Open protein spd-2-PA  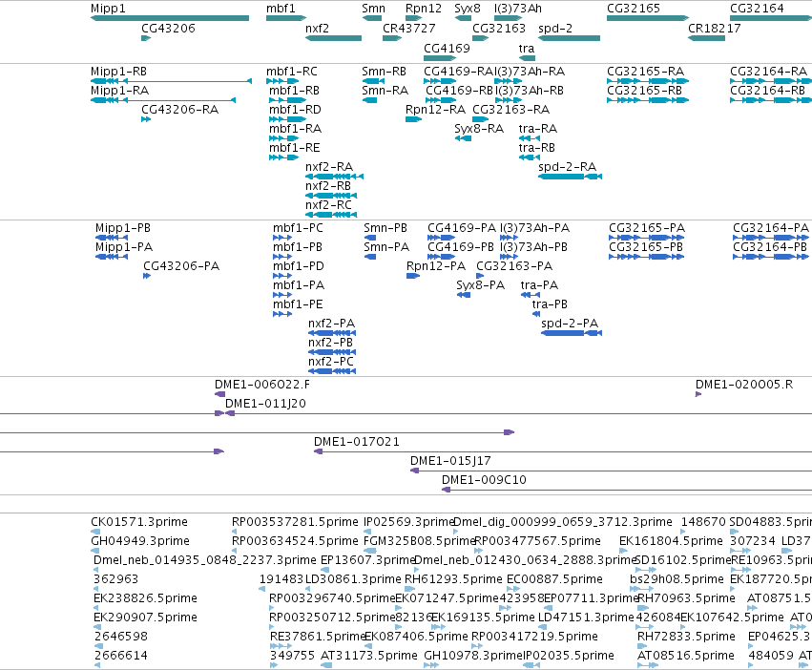click(x=572, y=333)
